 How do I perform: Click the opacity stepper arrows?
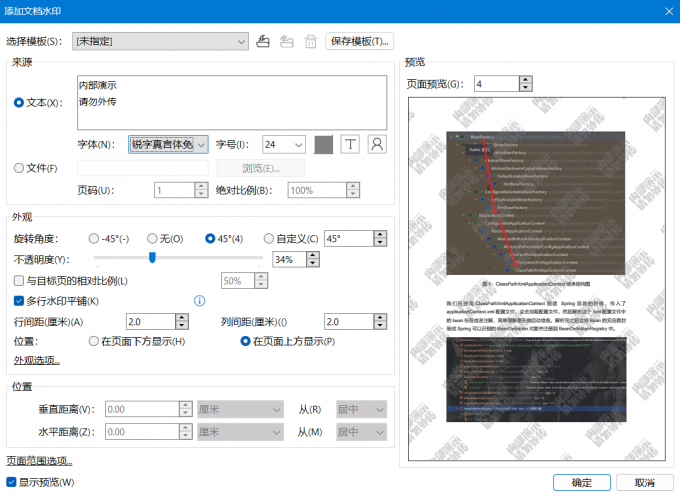click(x=313, y=259)
